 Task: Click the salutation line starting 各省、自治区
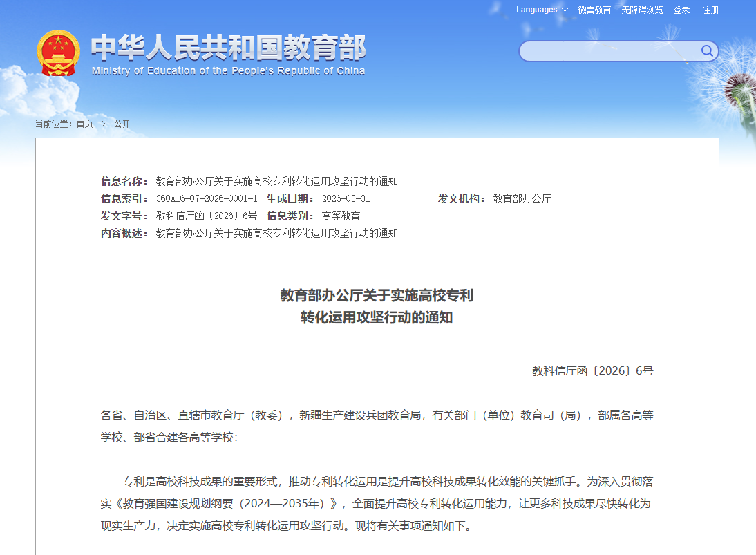[377, 426]
